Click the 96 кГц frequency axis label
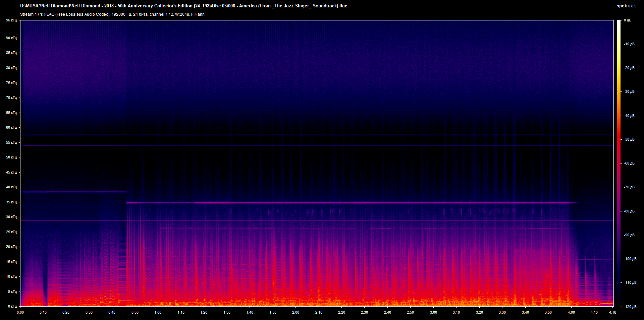Screen dimensions: 644x320 (x=12, y=20)
